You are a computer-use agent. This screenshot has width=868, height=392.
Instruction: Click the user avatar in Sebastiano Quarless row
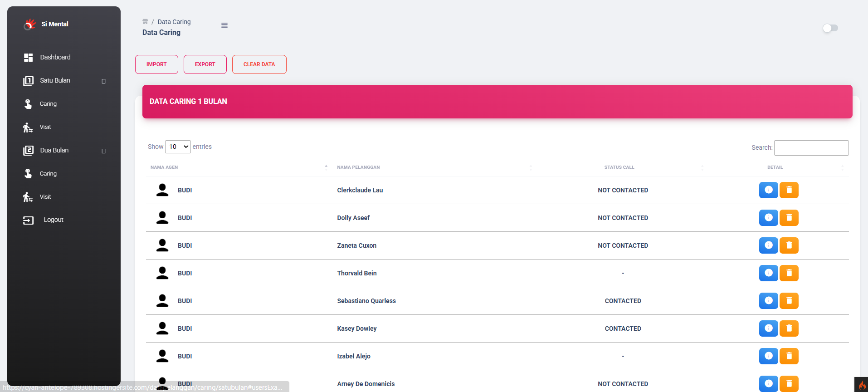coord(162,300)
